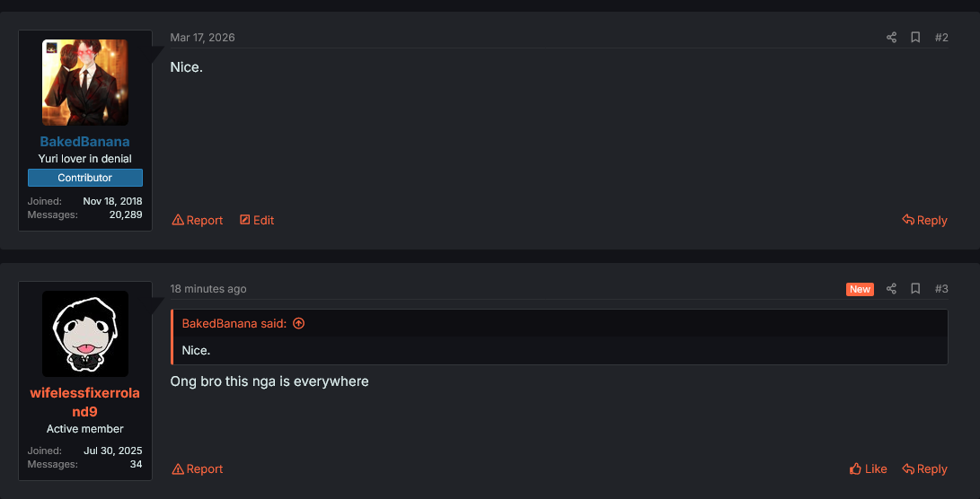Screen dimensions: 980x499
Task: Open BakedBanana username profile link
Action: [x=85, y=142]
